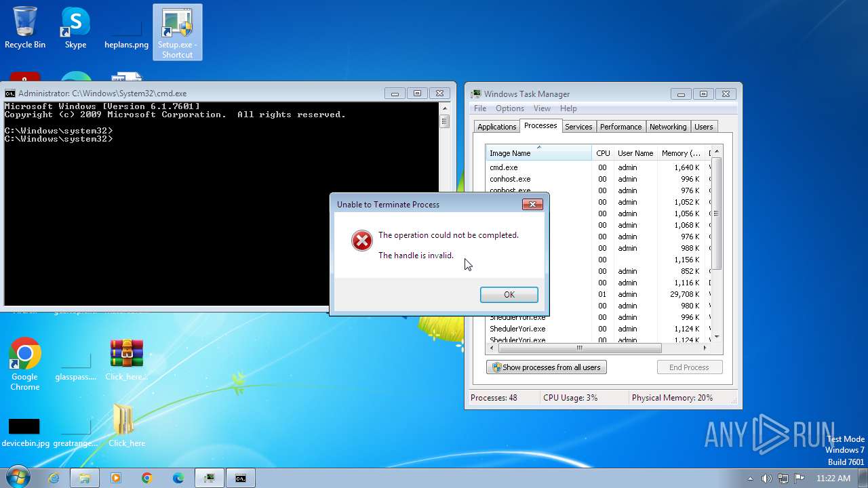Screen dimensions: 868x488
Task: Sort processes by Image Name column
Action: [538, 153]
